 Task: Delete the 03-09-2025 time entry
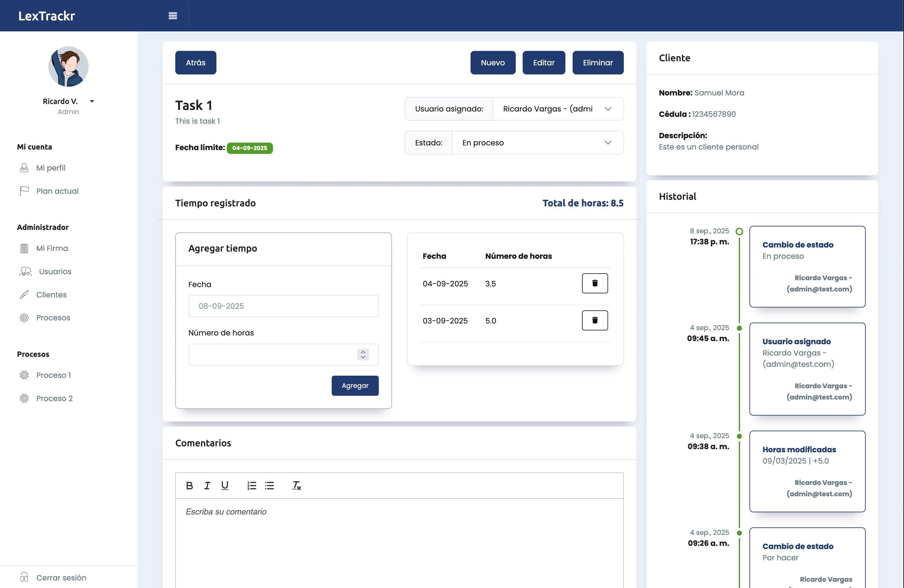click(x=595, y=320)
